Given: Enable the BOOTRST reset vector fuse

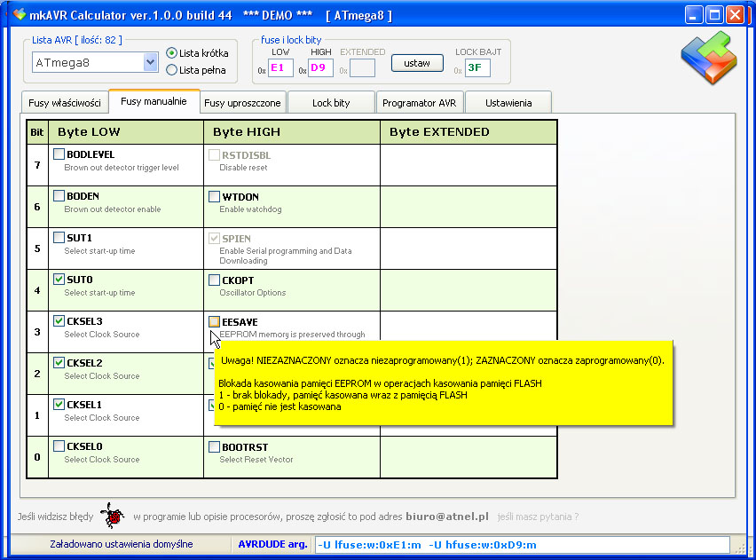Looking at the screenshot, I should (x=213, y=446).
